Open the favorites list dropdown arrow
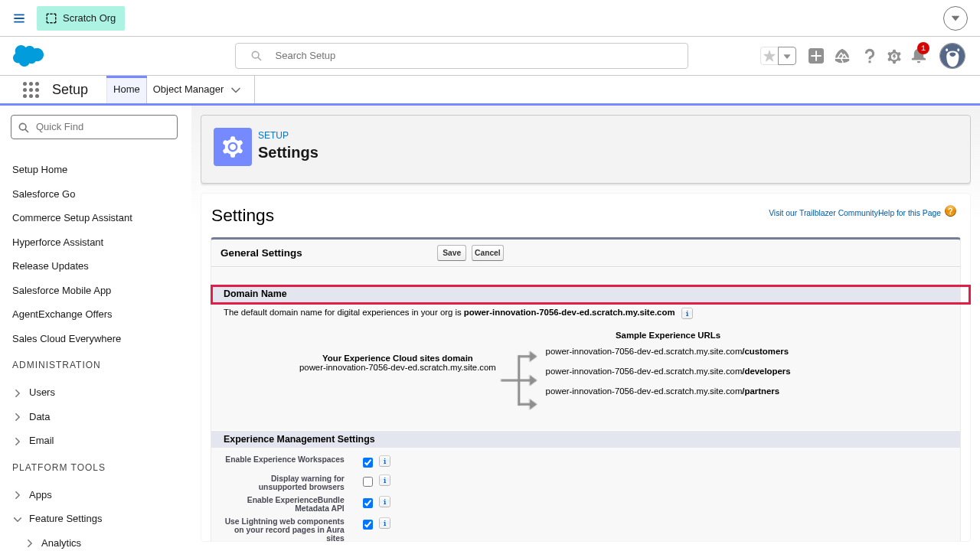Viewport: 980px width, 551px height. click(x=787, y=56)
